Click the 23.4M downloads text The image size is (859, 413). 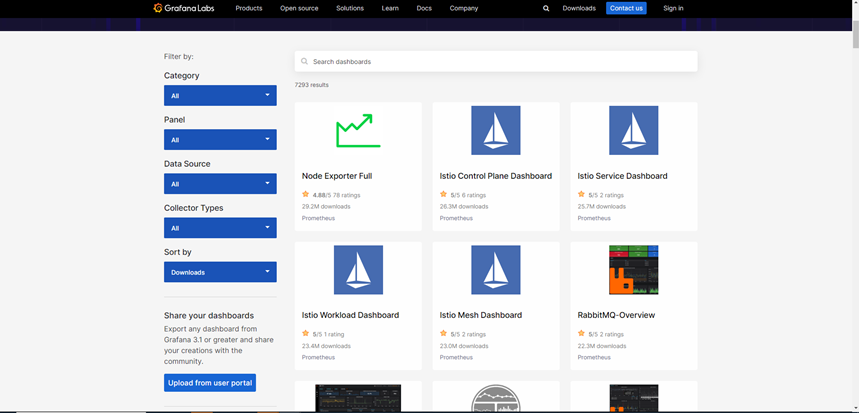pos(326,346)
